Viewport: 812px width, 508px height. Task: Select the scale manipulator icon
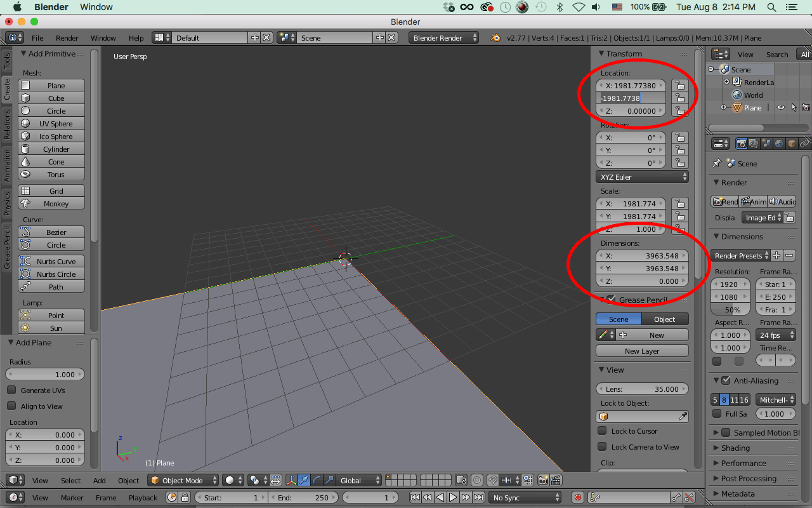329,480
